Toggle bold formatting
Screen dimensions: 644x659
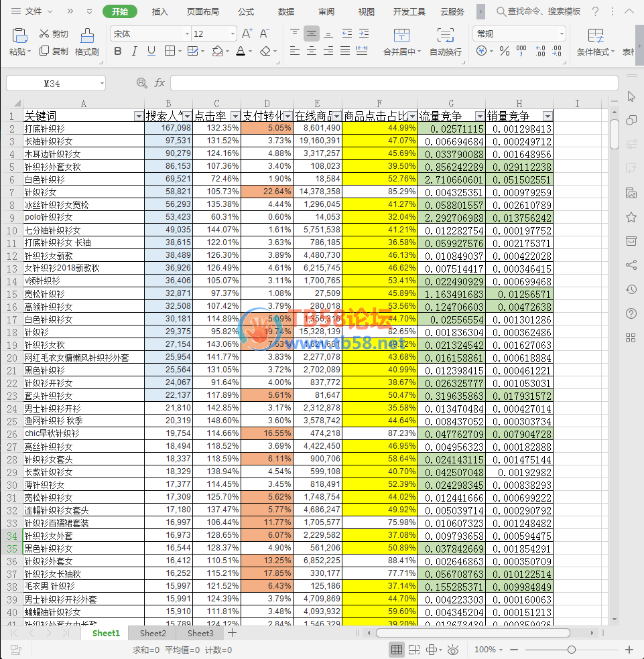tap(118, 52)
